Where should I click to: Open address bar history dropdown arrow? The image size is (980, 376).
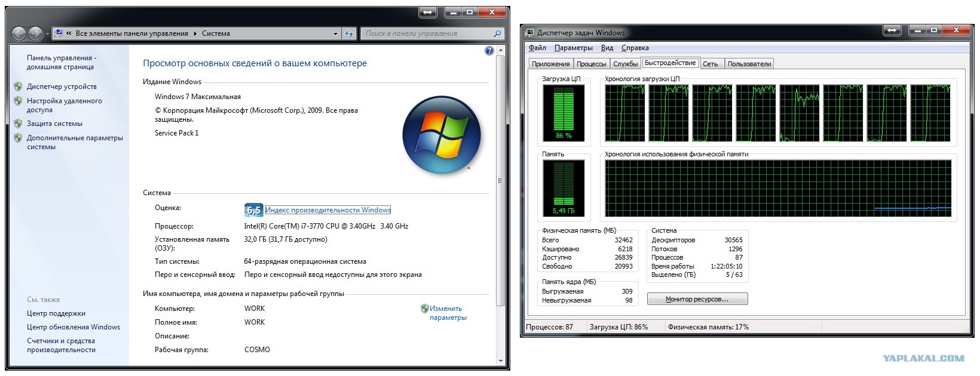335,34
